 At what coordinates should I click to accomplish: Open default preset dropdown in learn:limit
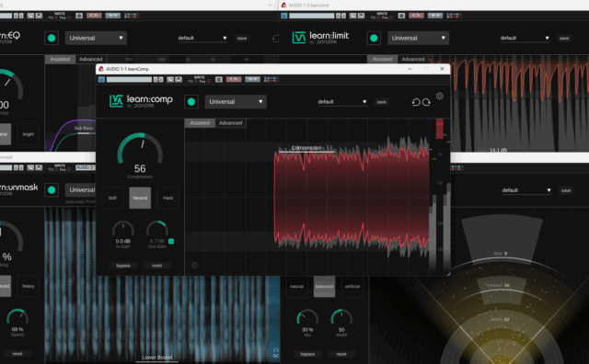[x=525, y=38]
